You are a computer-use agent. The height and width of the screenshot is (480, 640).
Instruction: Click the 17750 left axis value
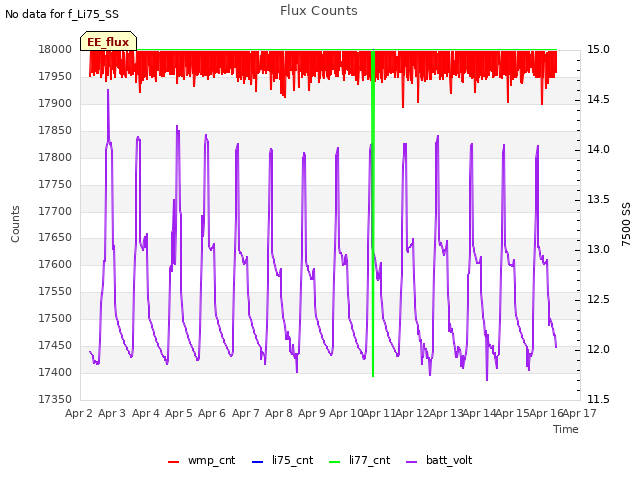tap(55, 184)
